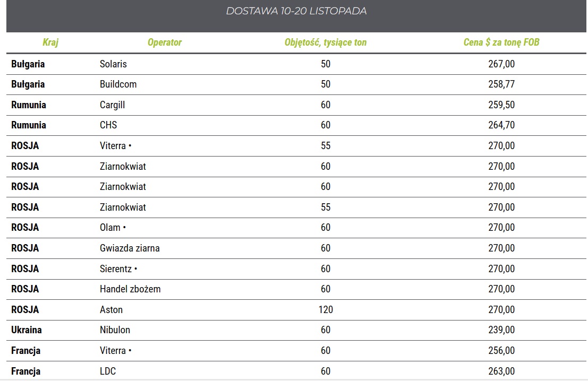Click 'Rumunia' in the CHS row
Image resolution: width=588 pixels, height=381 pixels.
(x=29, y=125)
